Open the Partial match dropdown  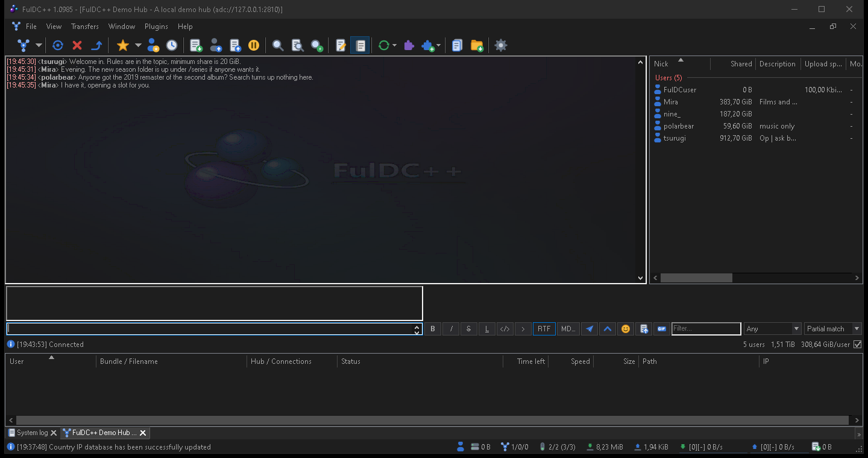[833, 329]
